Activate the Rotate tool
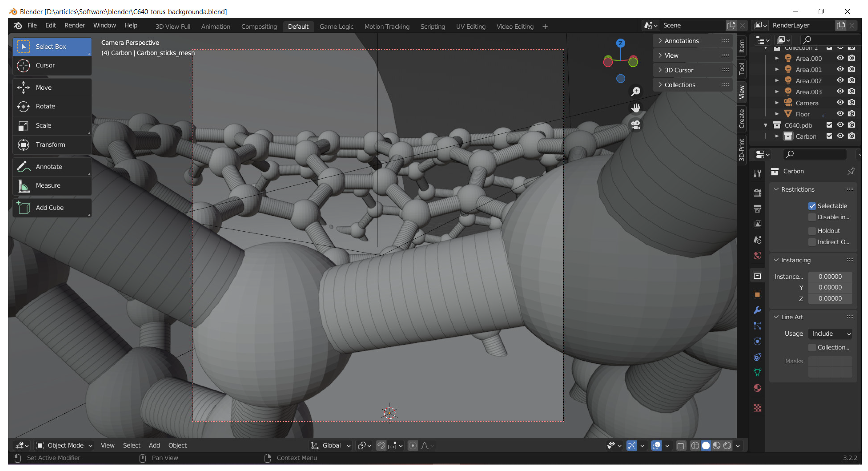This screenshot has height=471, width=868. (x=45, y=106)
